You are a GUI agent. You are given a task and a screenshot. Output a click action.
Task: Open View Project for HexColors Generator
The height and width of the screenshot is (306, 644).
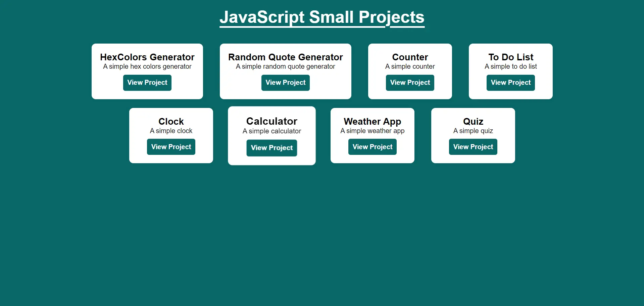[147, 83]
